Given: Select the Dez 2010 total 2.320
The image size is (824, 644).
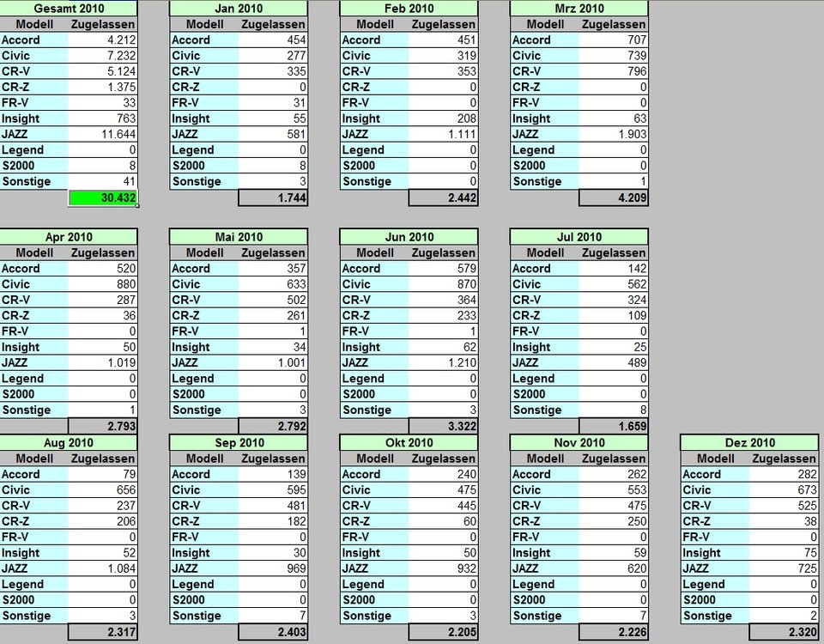Looking at the screenshot, I should 783,632.
